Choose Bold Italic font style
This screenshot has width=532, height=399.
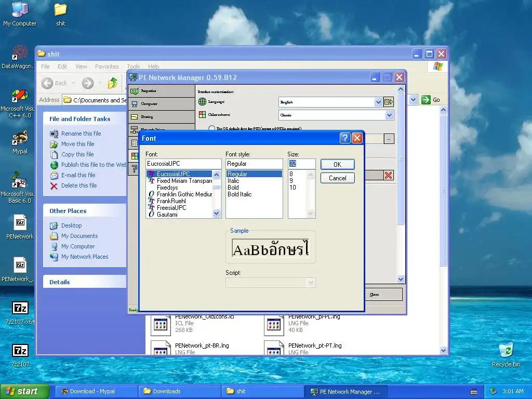254,194
